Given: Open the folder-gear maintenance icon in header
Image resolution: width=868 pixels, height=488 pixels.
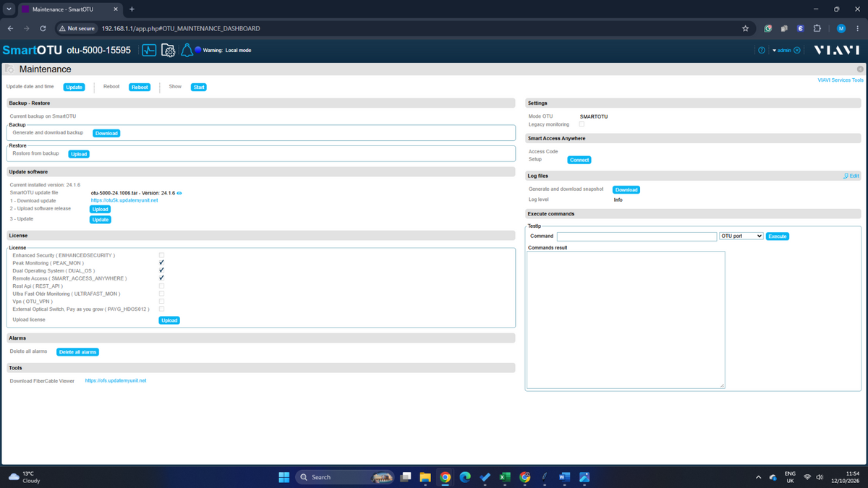Looking at the screenshot, I should pyautogui.click(x=168, y=51).
